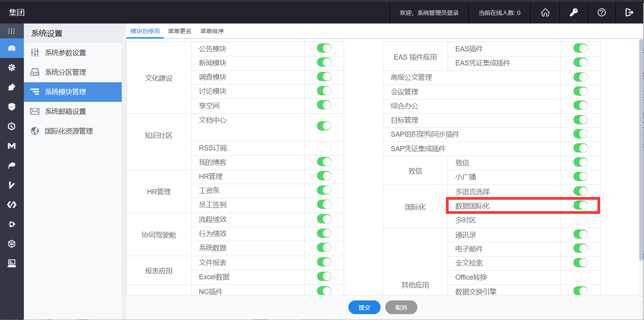Viewport: 644px width, 320px height.
Task: Open help via question mark icon
Action: [602, 13]
